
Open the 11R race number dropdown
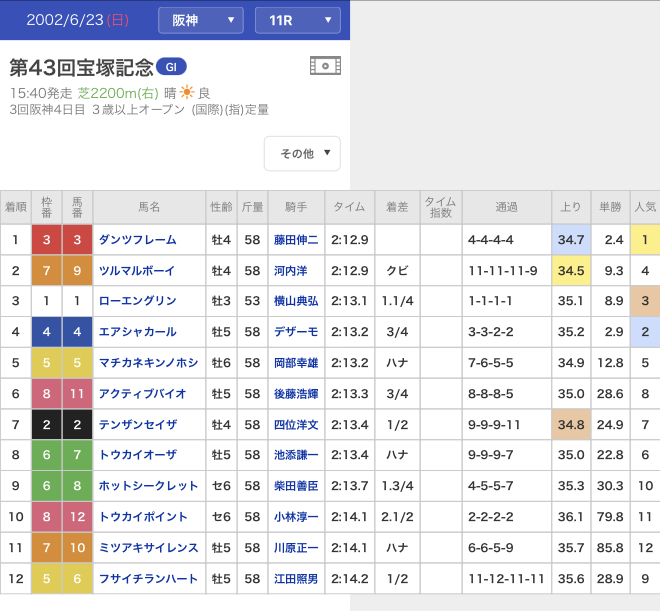[x=298, y=20]
